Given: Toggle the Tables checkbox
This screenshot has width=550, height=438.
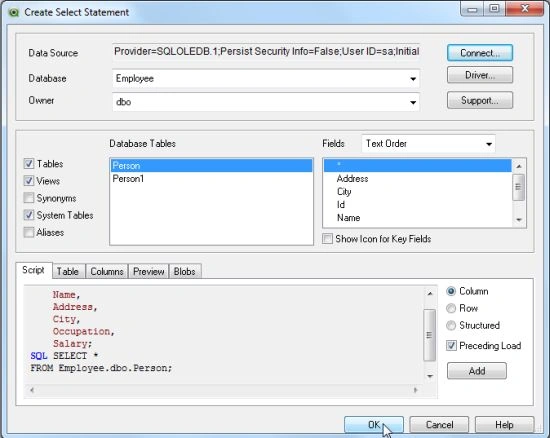Looking at the screenshot, I should coord(29,164).
